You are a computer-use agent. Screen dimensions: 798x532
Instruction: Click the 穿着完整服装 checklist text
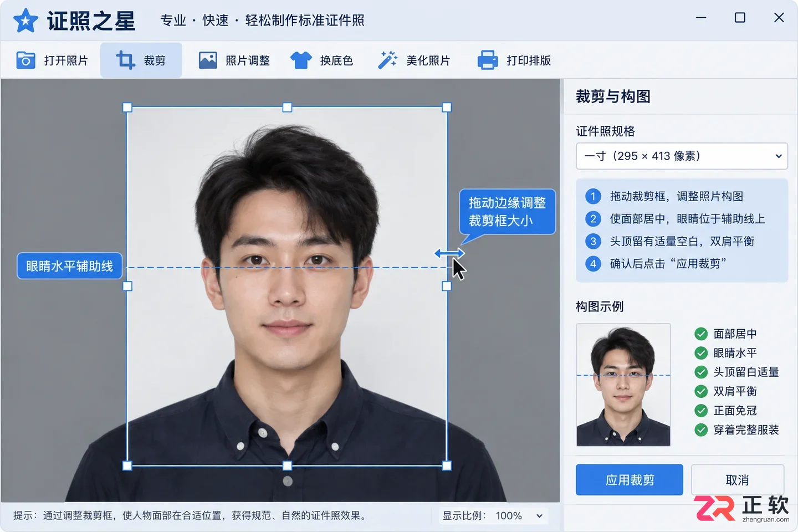tap(746, 429)
